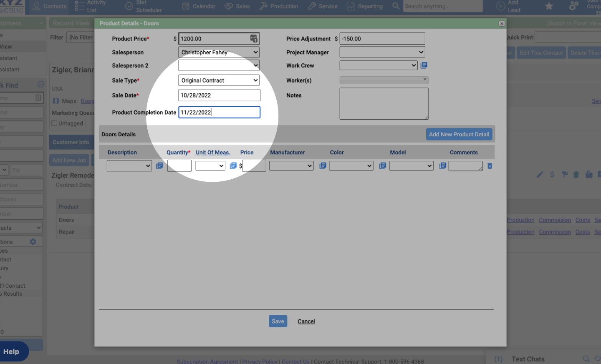Open list editor icon next to Color dropdown
The width and height of the screenshot is (601, 364).
pos(382,166)
